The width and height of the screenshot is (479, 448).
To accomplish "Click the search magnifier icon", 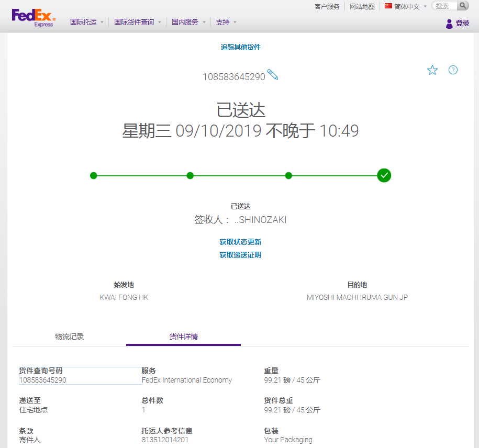I will pos(463,6).
